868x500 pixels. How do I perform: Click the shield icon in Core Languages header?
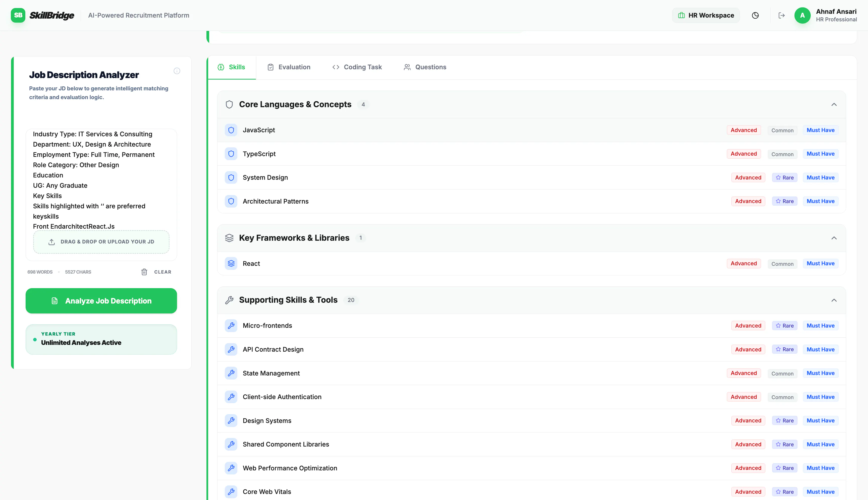229,104
